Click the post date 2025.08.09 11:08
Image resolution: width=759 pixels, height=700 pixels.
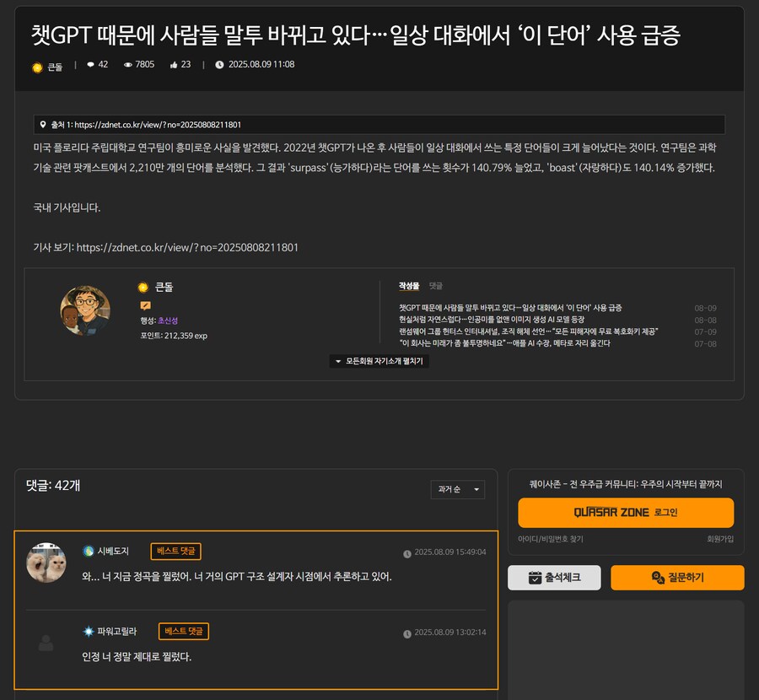tap(261, 64)
